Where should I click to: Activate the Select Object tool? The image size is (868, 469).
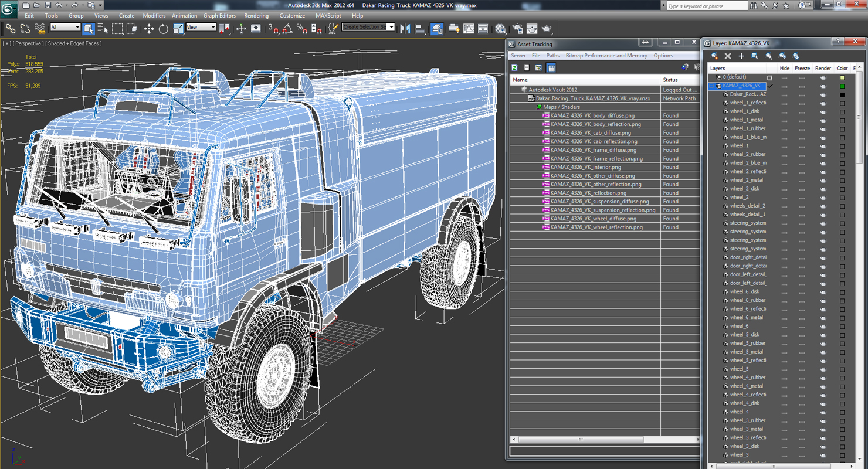tap(89, 28)
